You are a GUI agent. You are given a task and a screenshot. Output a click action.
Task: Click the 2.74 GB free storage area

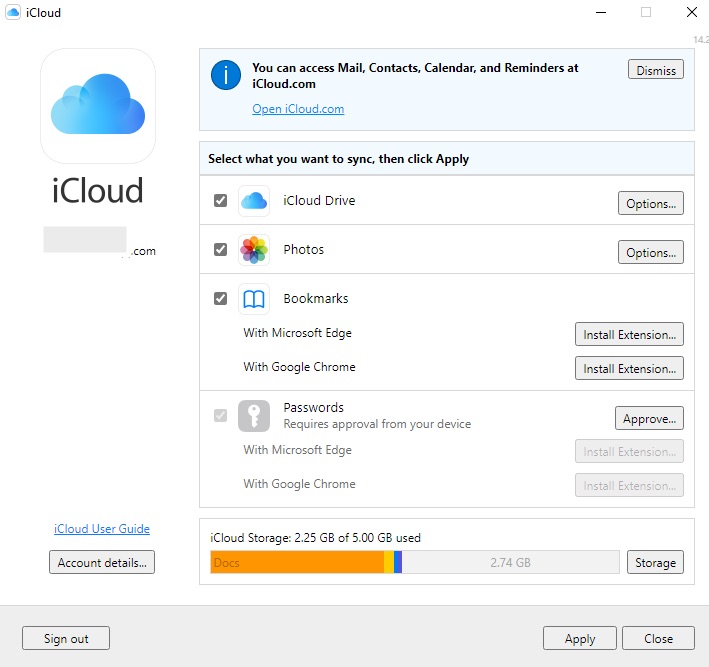510,562
